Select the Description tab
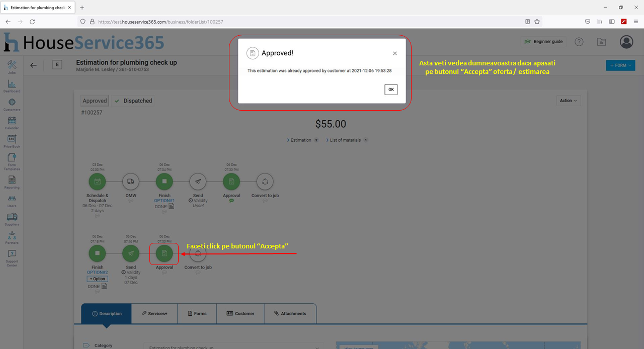Image resolution: width=644 pixels, height=349 pixels. pyautogui.click(x=106, y=313)
